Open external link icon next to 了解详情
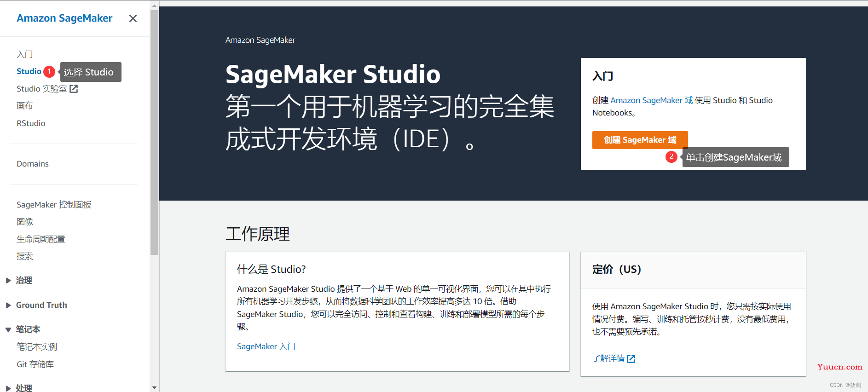868x392 pixels. point(631,359)
